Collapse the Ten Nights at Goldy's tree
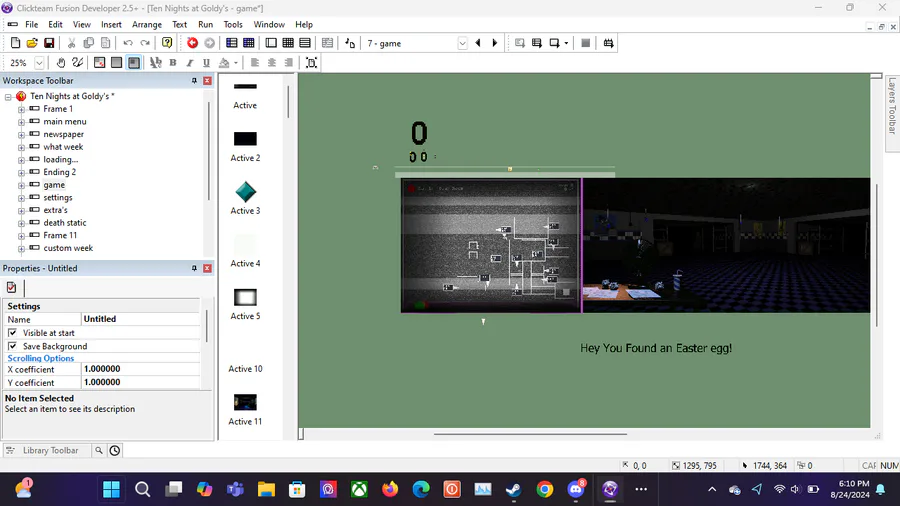Screen dimensions: 900x506 point(8,96)
